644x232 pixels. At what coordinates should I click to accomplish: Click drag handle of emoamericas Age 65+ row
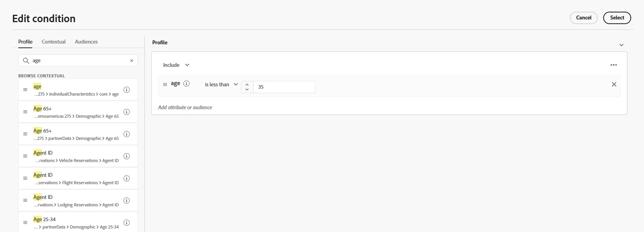click(25, 112)
